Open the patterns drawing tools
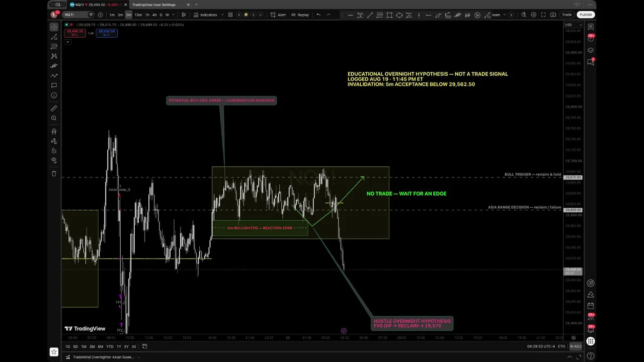 [x=54, y=56]
